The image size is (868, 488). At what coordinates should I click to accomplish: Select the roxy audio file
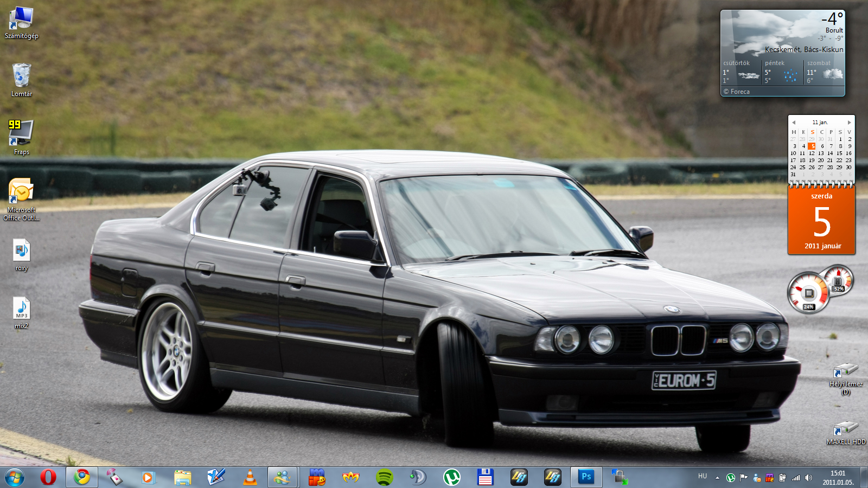click(x=21, y=255)
